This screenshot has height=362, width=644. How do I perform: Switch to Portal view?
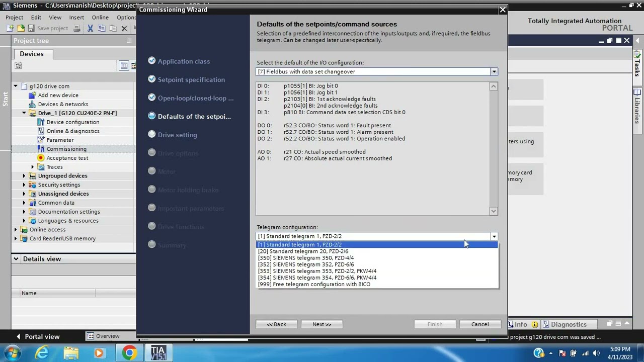(x=38, y=336)
